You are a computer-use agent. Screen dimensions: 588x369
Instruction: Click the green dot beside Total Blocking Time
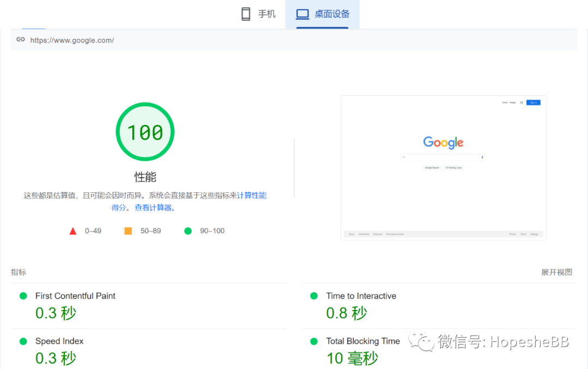pos(313,341)
